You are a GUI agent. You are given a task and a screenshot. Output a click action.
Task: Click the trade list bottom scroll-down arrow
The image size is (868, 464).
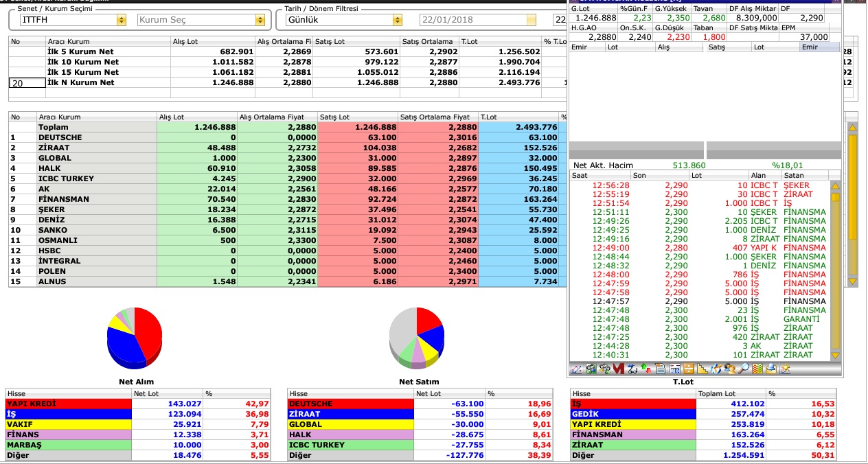pyautogui.click(x=835, y=355)
